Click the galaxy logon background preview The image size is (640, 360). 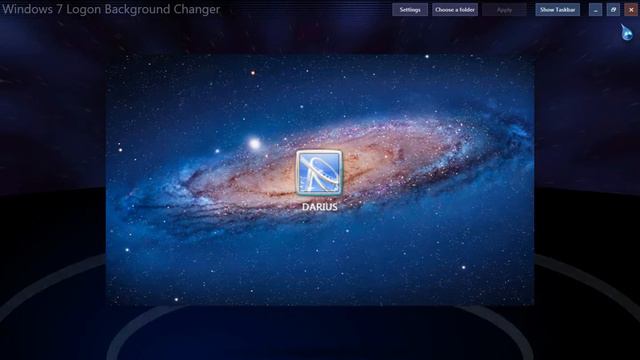[320, 180]
